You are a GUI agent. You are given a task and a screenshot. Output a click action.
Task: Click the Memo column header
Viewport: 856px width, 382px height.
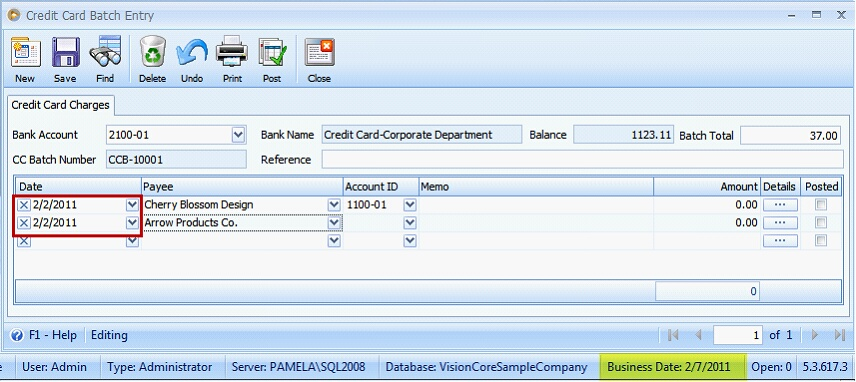[x=536, y=187]
